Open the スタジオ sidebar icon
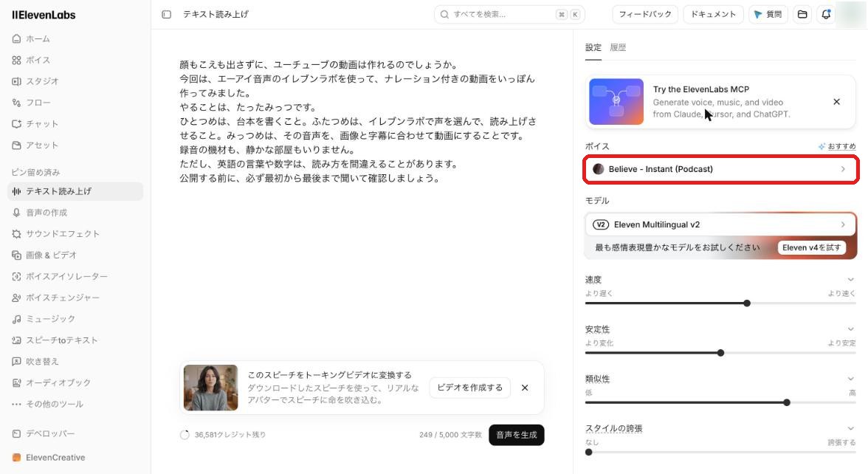Viewport: 868px width, 474px height. (x=16, y=81)
